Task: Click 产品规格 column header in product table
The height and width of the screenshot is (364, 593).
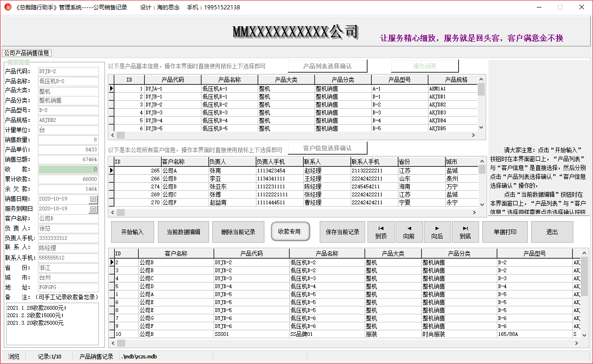Action: click(453, 80)
